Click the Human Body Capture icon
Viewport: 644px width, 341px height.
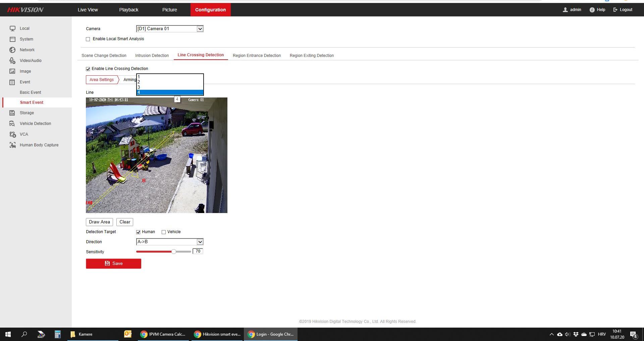12,145
